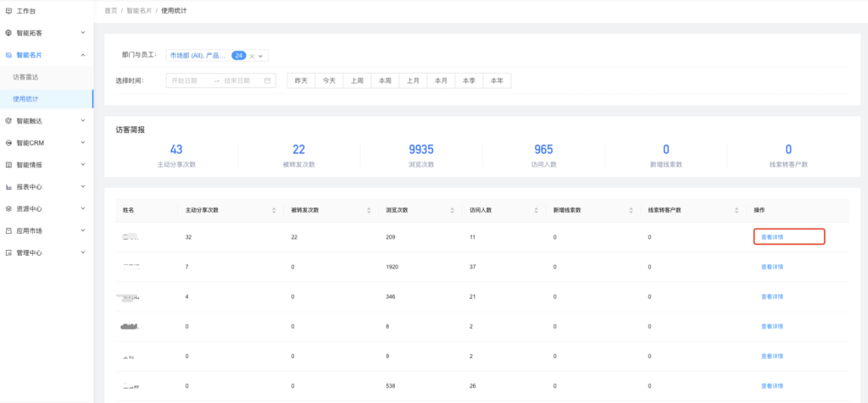The width and height of the screenshot is (868, 403).
Task: Filter by 本月 quick date button
Action: point(441,81)
